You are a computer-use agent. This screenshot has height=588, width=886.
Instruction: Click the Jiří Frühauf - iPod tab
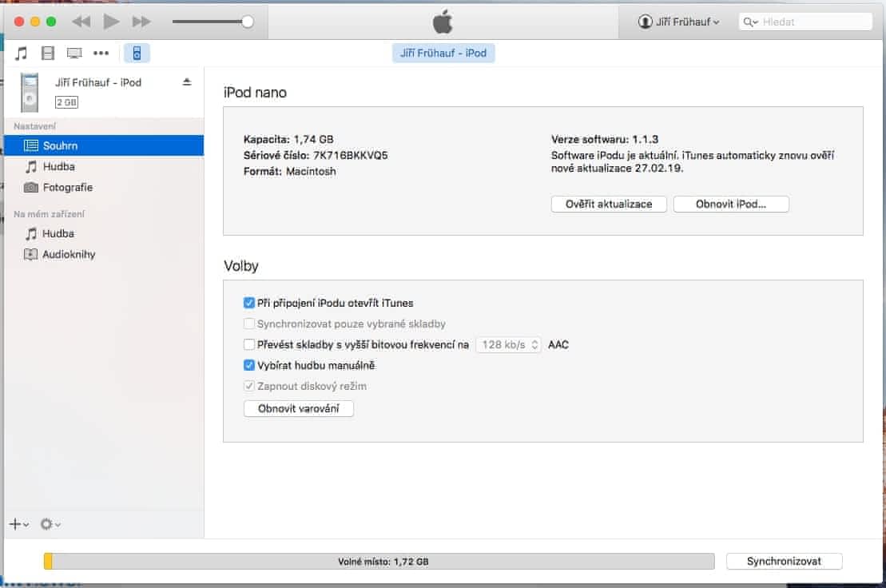(443, 53)
